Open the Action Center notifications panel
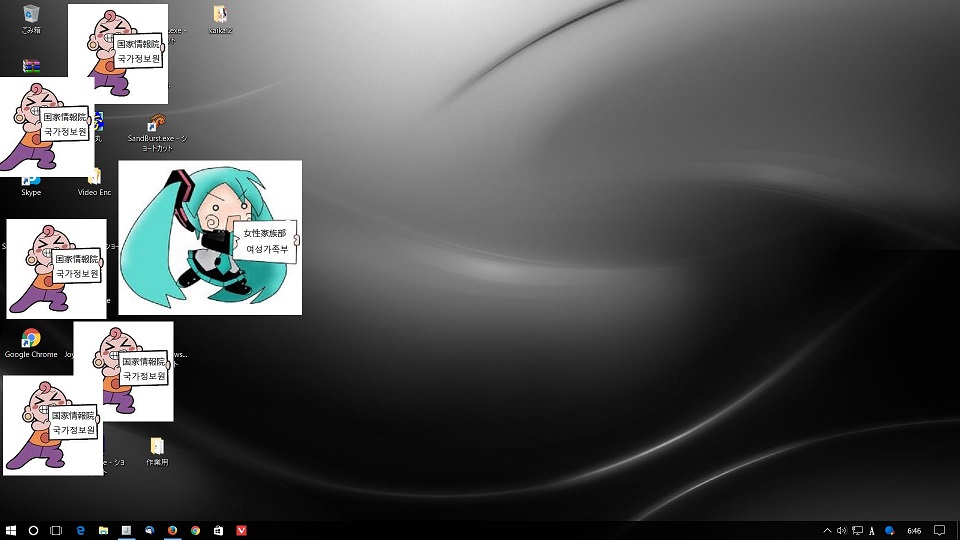Screen dimensions: 960x540 point(939,530)
